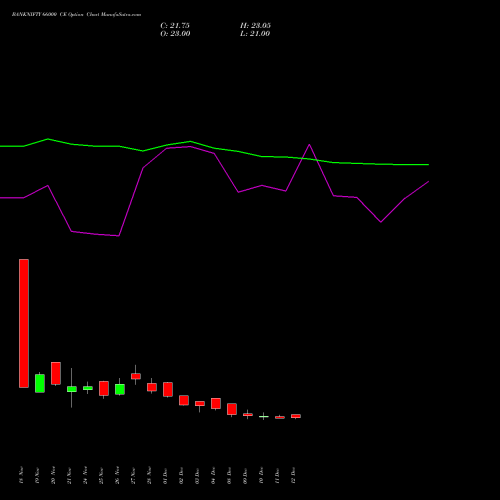500x500 pixels.
Task: Select the last red candle for 12 Dec
Action: point(296,416)
